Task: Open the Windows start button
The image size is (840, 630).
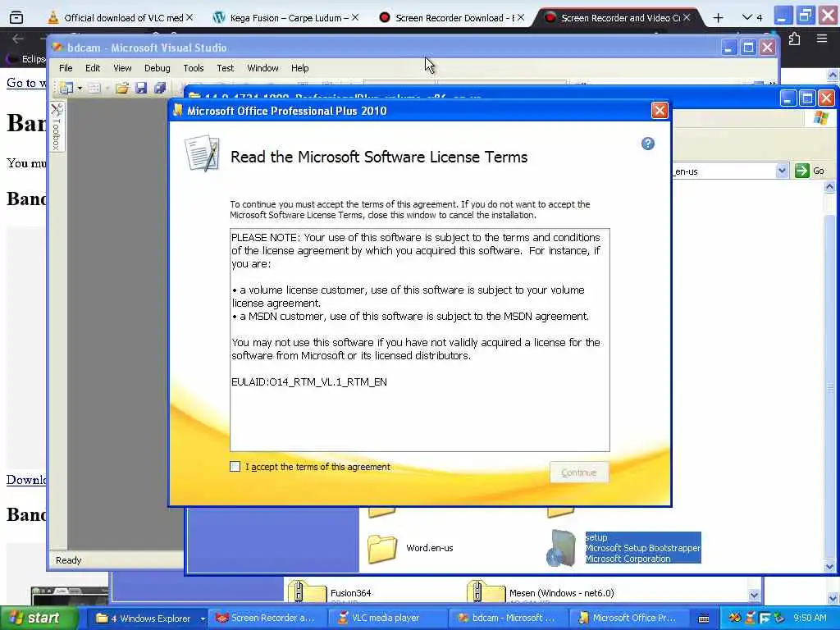Action: (x=37, y=619)
